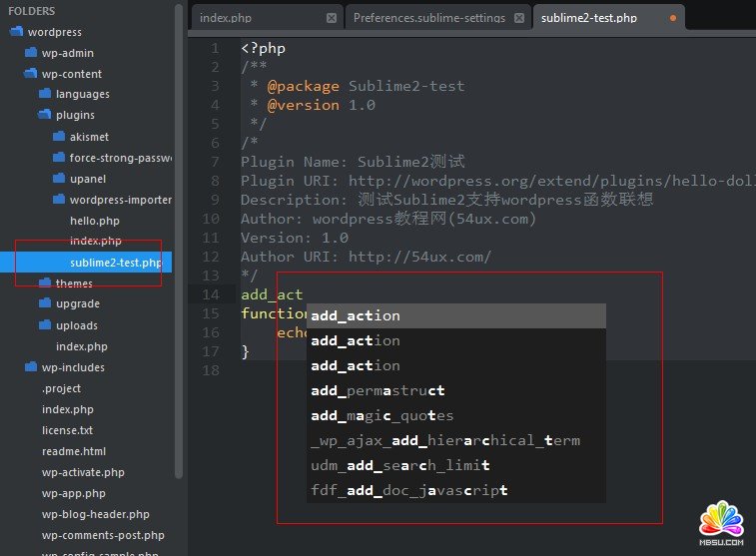The height and width of the screenshot is (556, 756).
Task: Expand the languages folder
Action: (44, 95)
